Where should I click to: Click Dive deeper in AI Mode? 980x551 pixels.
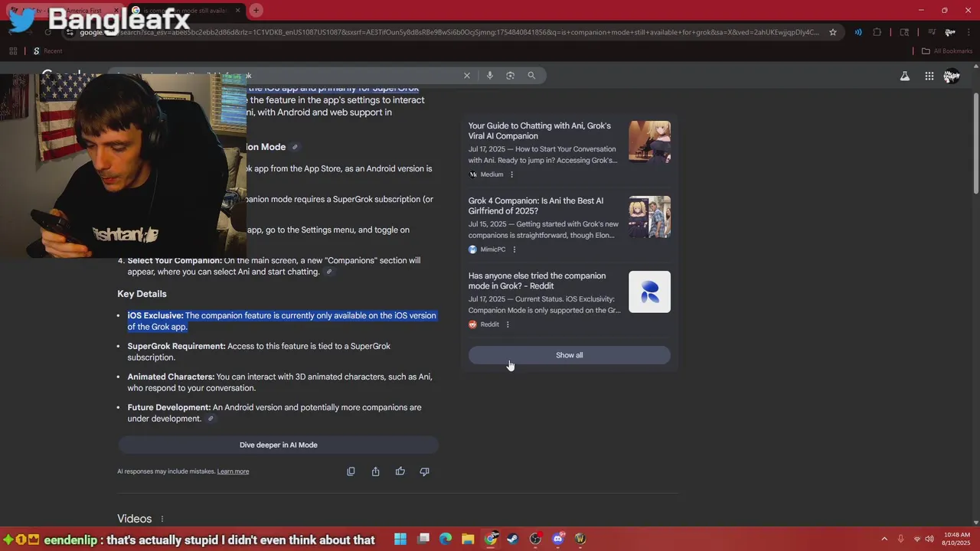pos(278,445)
